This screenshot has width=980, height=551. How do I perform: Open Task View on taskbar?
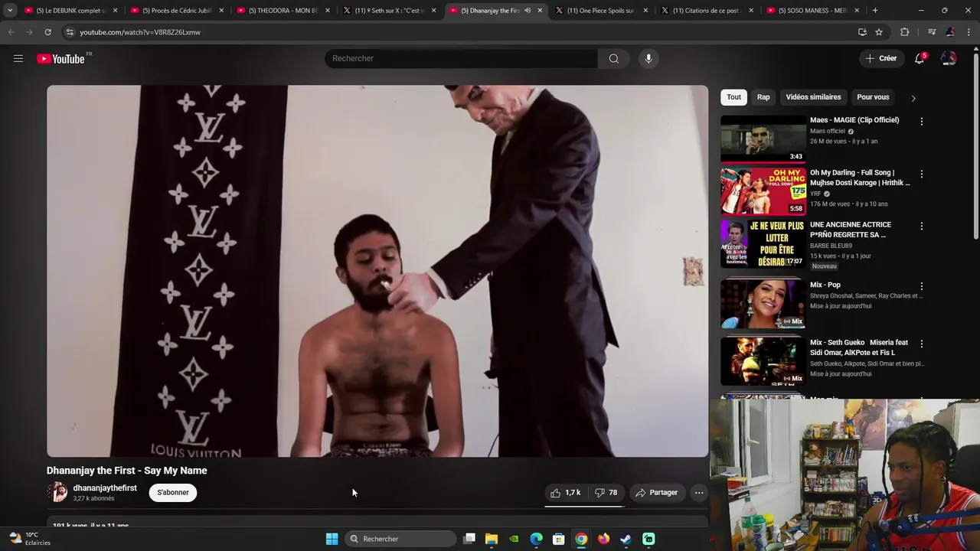point(469,539)
